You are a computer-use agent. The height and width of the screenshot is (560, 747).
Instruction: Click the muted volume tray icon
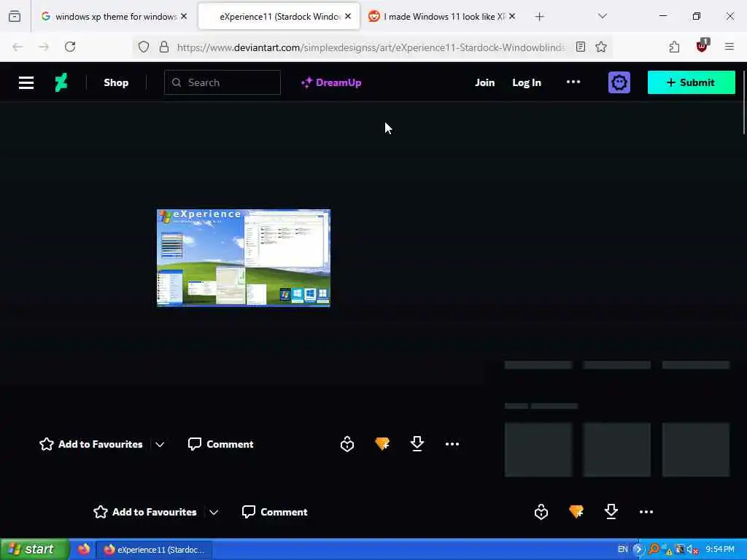point(692,550)
